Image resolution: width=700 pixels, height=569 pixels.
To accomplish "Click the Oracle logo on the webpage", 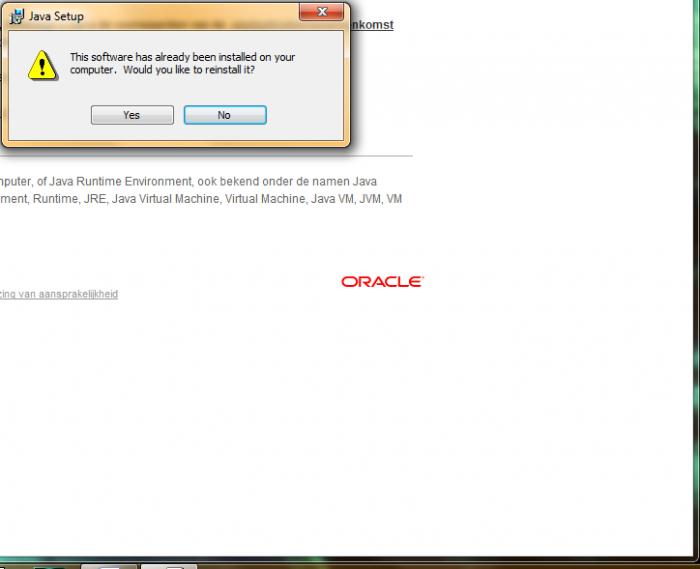I will [382, 282].
